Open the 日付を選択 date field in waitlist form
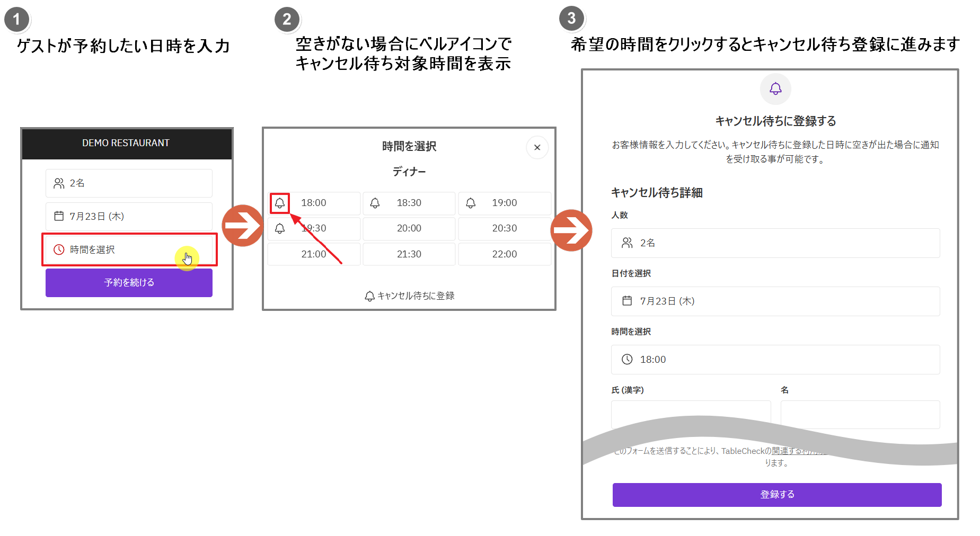Viewport: 980px width, 536px height. click(775, 301)
